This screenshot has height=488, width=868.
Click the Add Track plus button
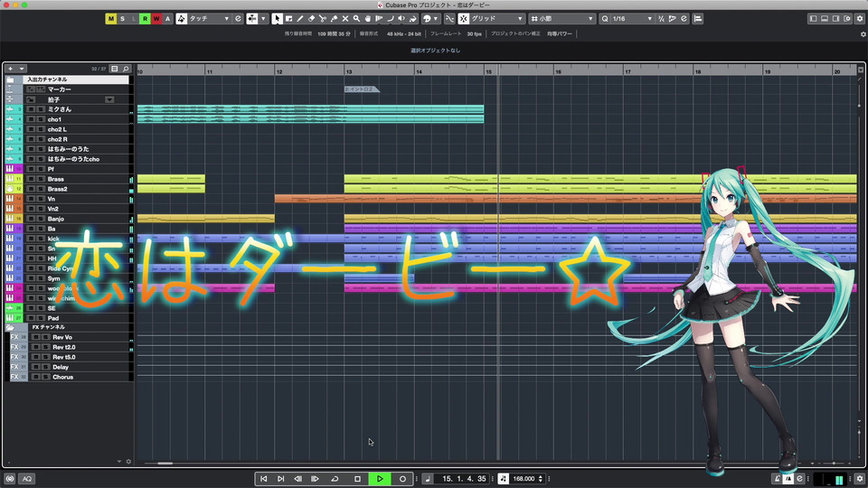point(10,69)
